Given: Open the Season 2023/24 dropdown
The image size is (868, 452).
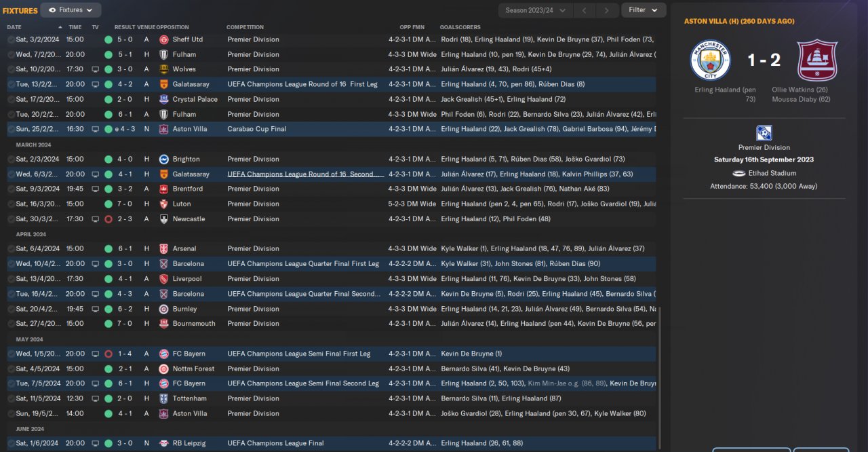Looking at the screenshot, I should pyautogui.click(x=534, y=10).
